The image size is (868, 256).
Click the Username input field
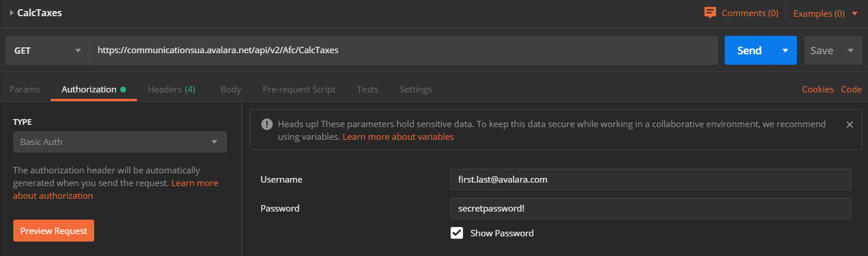coord(650,179)
